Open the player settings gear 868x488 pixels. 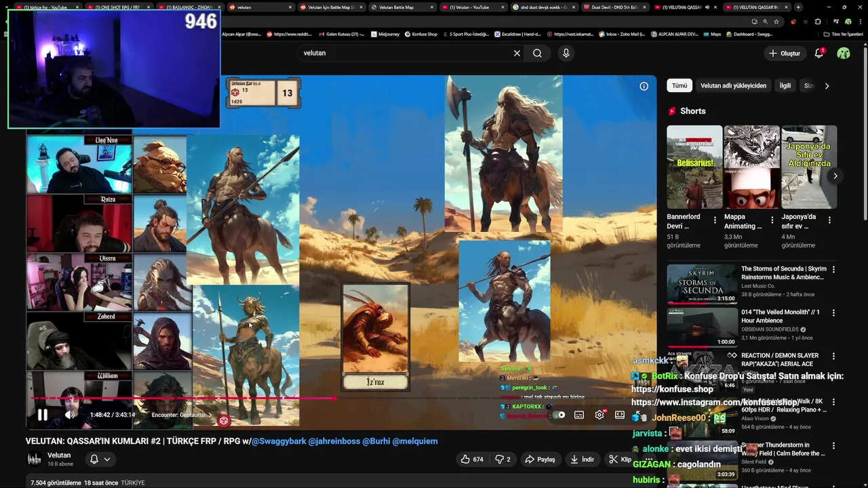point(599,415)
